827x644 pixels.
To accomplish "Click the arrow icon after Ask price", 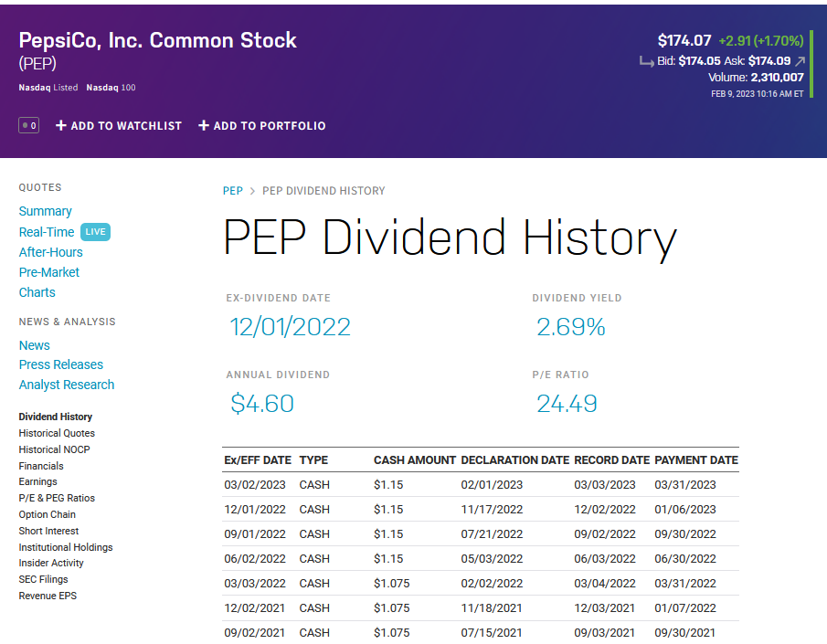I will [800, 61].
